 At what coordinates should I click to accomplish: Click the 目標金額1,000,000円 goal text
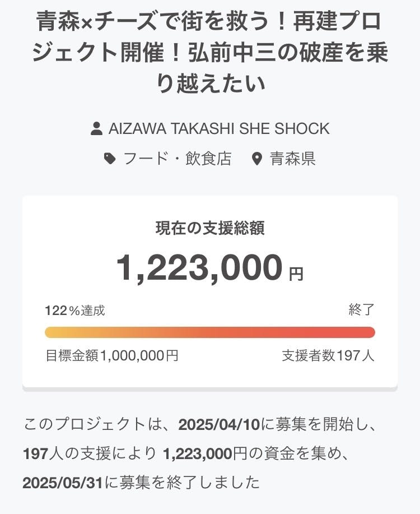tap(112, 355)
